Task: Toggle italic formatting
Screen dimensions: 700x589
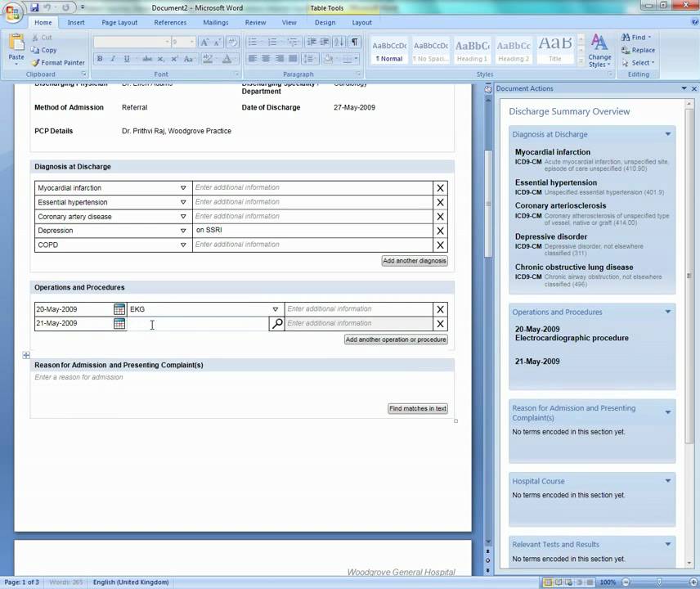Action: point(113,59)
